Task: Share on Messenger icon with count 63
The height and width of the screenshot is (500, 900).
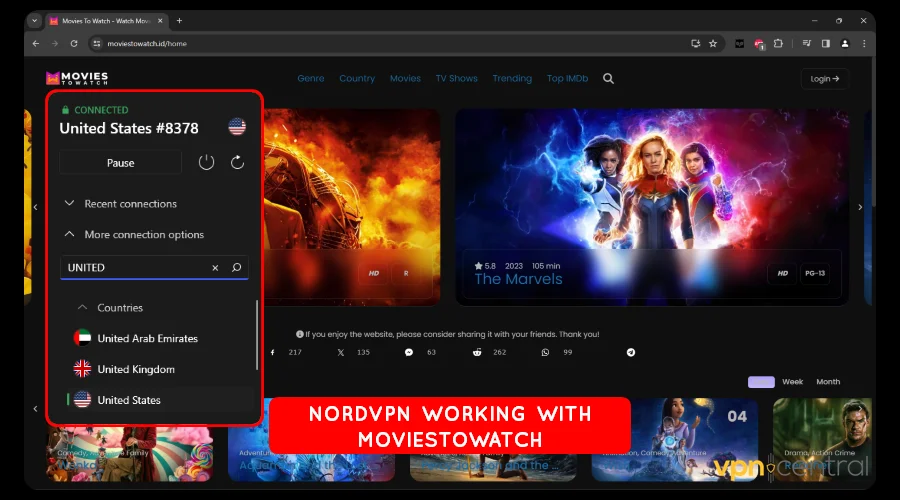Action: coord(409,352)
